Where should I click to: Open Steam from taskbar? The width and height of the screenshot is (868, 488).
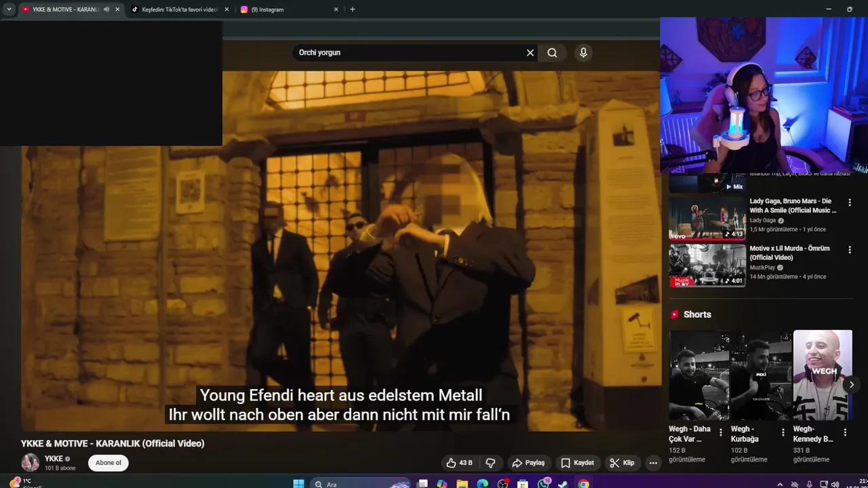pos(563,484)
